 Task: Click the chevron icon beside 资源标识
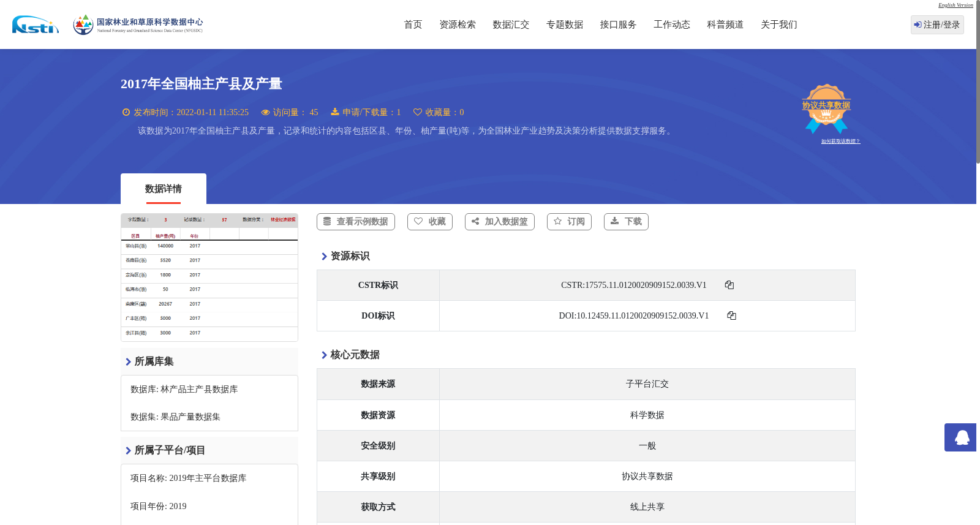point(324,256)
